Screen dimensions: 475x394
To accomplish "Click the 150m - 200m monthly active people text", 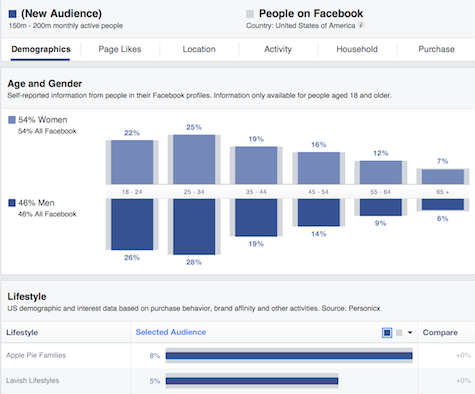I will click(66, 26).
